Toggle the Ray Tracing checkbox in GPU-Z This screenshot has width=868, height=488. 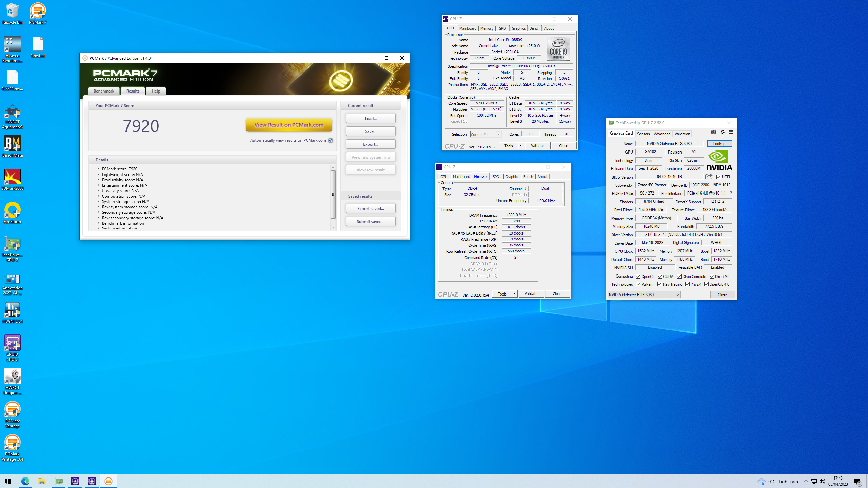click(x=659, y=284)
